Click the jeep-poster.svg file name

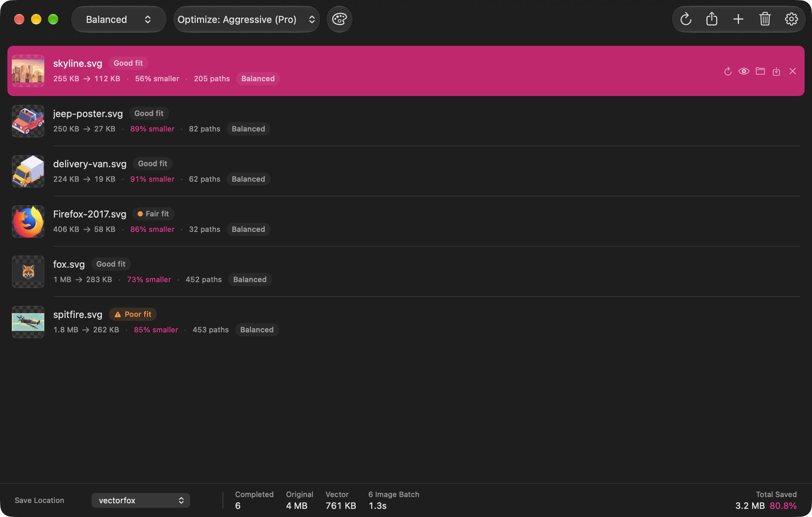88,114
